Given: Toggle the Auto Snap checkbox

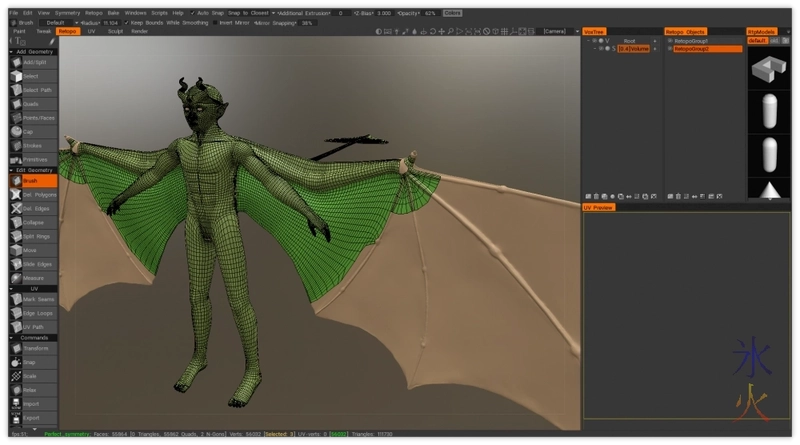Looking at the screenshot, I should click(x=193, y=13).
